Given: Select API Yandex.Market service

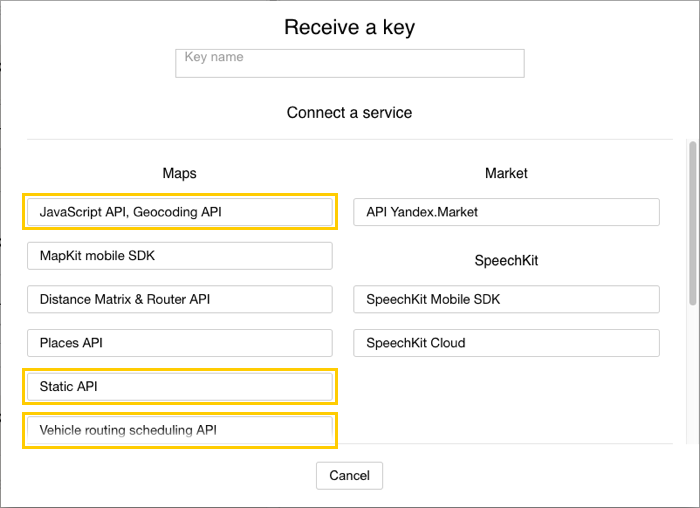Looking at the screenshot, I should pyautogui.click(x=506, y=212).
